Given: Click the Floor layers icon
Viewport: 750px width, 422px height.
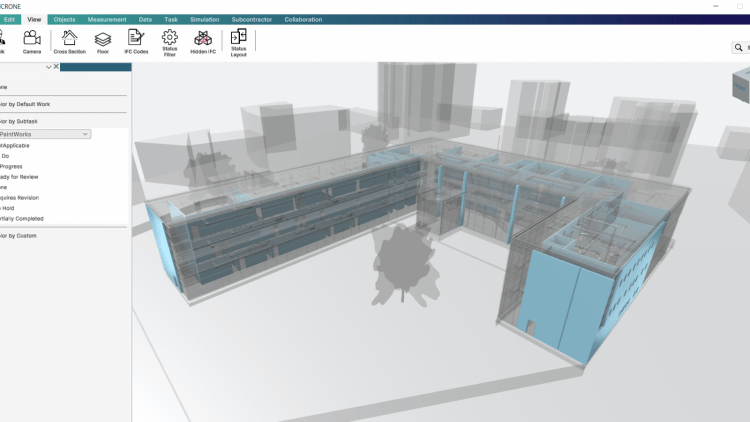Looking at the screenshot, I should coord(103,41).
